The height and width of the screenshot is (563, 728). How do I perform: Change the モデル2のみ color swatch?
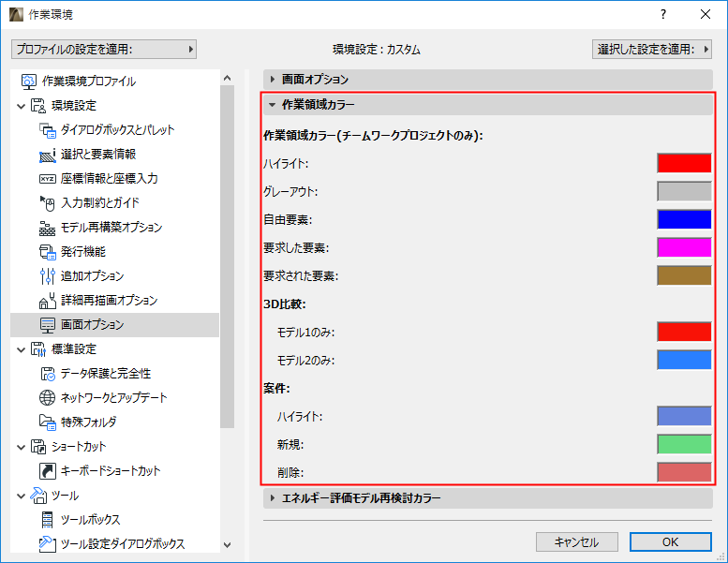684,360
